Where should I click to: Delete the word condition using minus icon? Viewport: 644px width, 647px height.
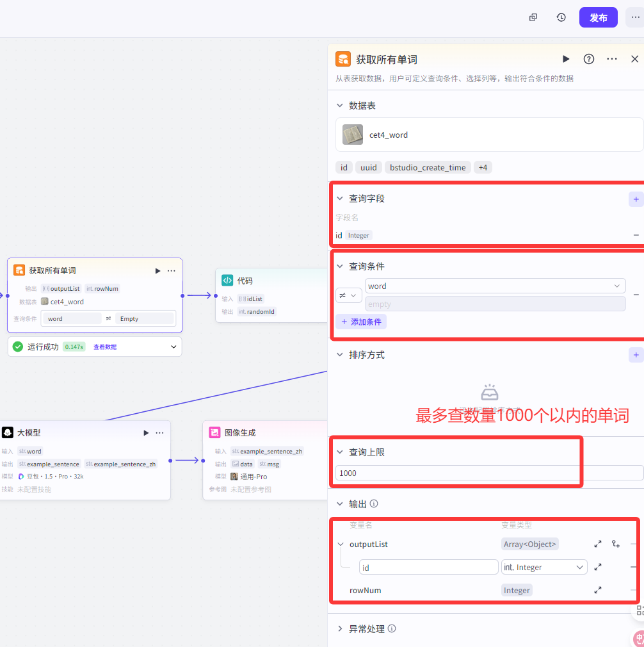pos(636,295)
